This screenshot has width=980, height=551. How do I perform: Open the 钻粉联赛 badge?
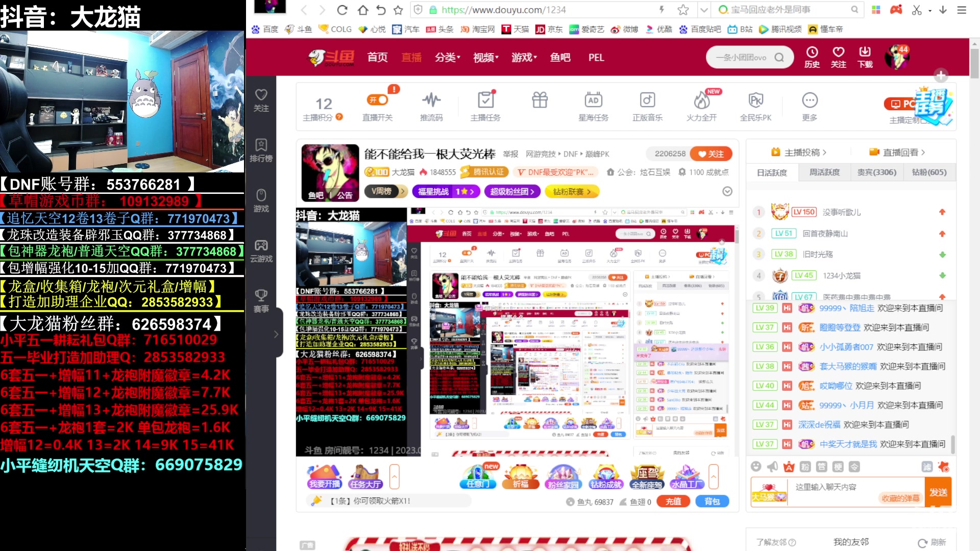[x=572, y=191]
